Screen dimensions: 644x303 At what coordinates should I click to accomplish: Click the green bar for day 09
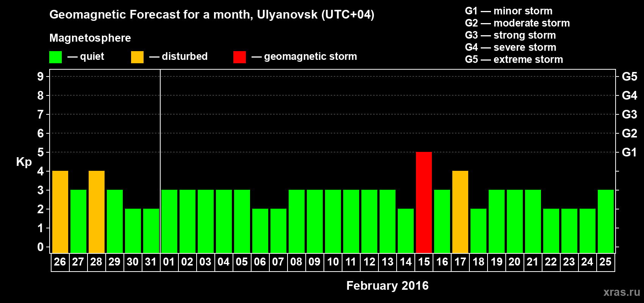(x=315, y=221)
